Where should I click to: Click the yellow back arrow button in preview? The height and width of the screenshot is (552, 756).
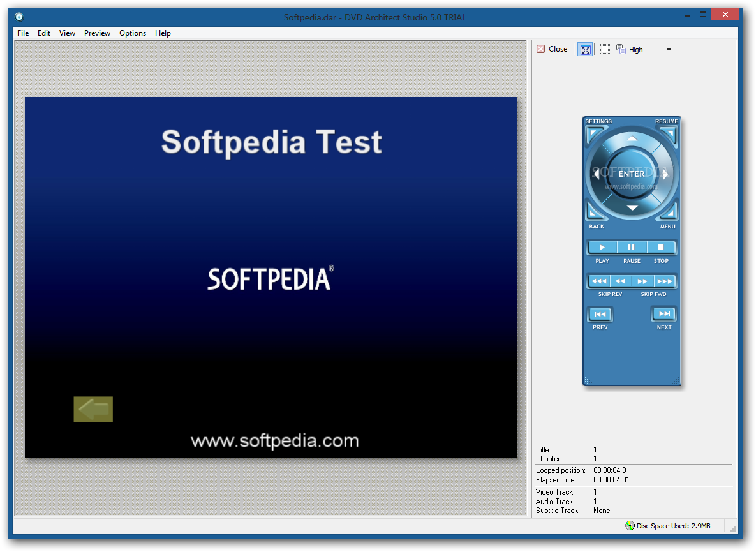click(x=93, y=409)
